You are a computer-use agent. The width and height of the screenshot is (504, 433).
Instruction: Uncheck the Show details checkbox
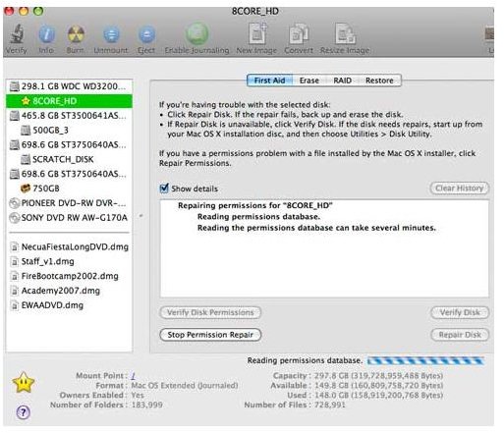[x=164, y=189]
